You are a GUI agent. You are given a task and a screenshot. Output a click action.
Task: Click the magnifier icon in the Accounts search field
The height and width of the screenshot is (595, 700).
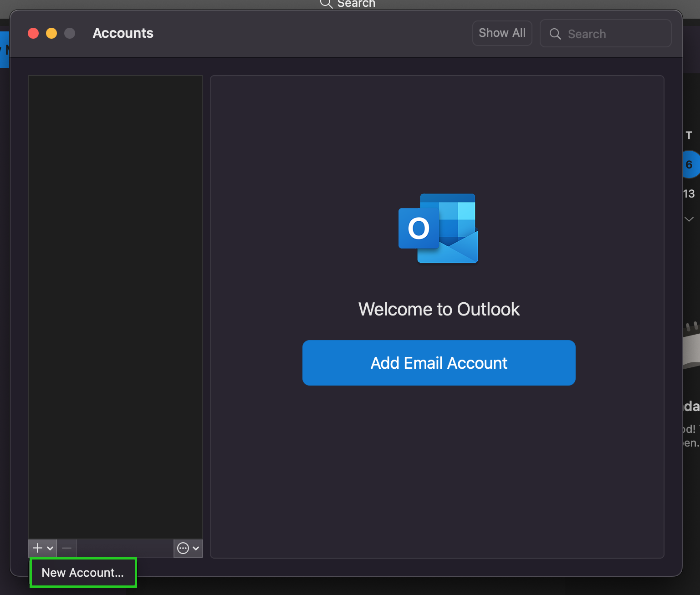555,34
